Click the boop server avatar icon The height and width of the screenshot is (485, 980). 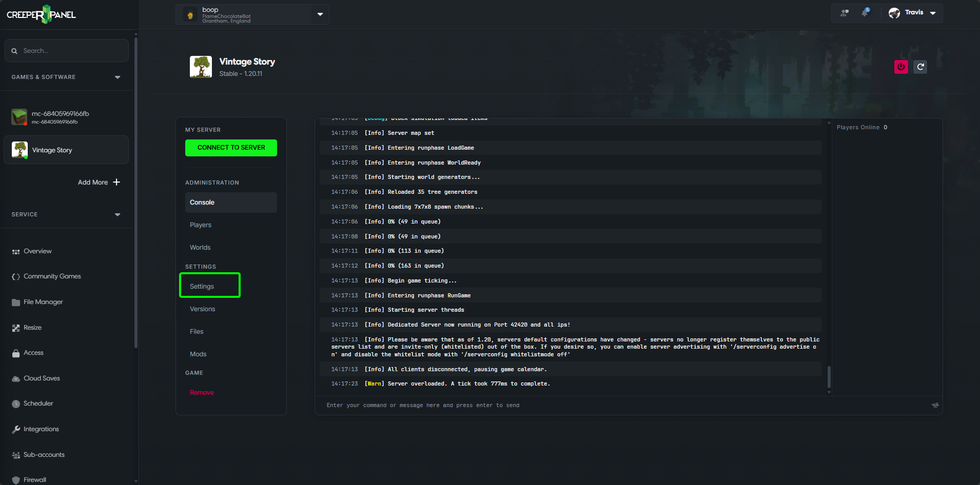(x=190, y=15)
